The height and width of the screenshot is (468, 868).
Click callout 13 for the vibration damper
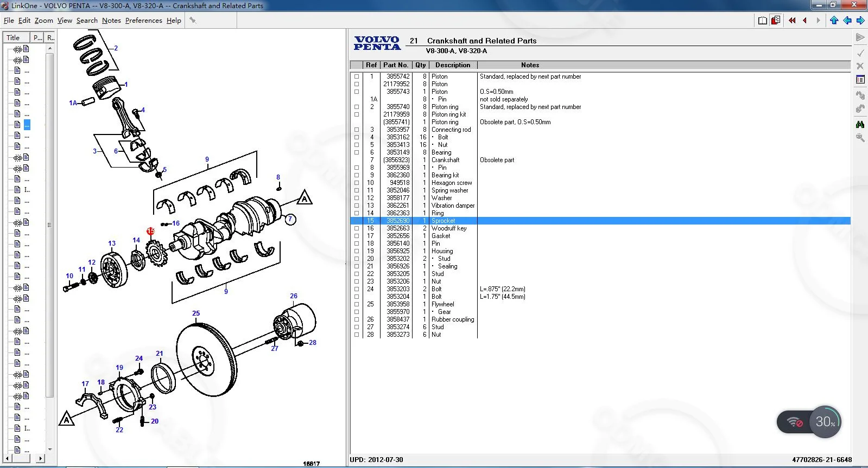[112, 243]
